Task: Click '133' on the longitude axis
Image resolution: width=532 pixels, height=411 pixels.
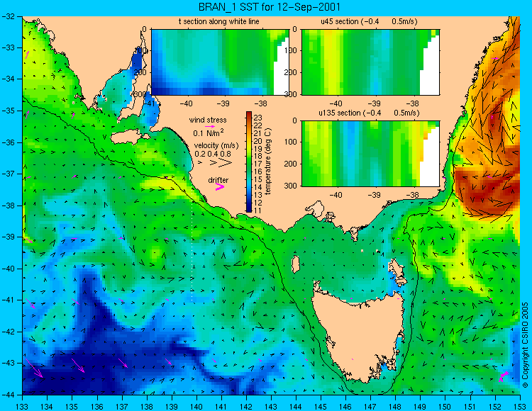Action: point(23,406)
